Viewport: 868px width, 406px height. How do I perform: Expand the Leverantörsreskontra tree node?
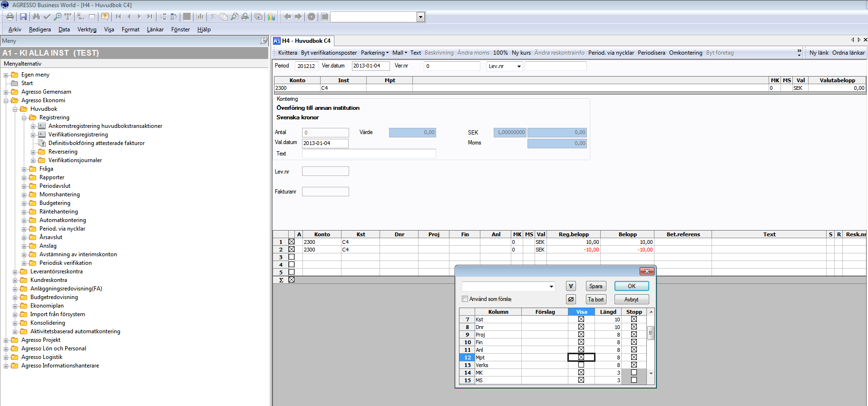[x=15, y=271]
